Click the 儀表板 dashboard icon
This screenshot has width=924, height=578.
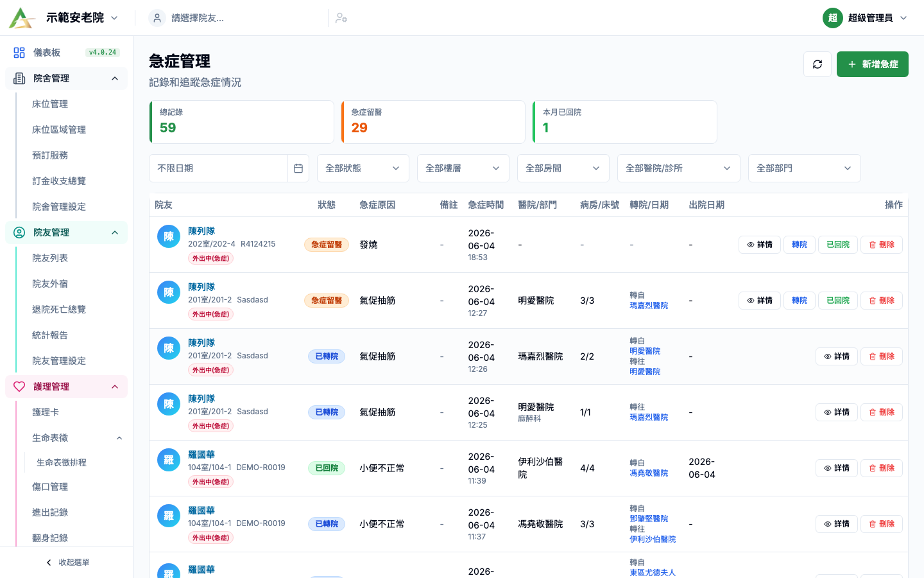[19, 53]
